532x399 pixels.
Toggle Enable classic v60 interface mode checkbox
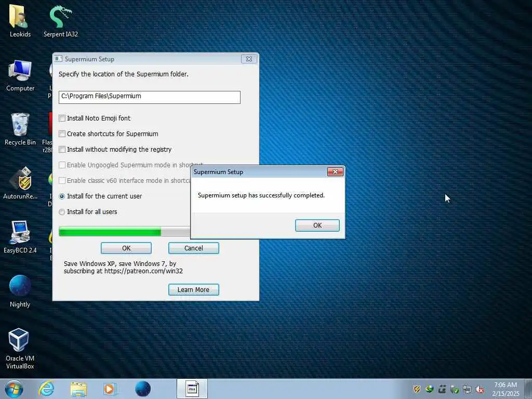point(62,180)
